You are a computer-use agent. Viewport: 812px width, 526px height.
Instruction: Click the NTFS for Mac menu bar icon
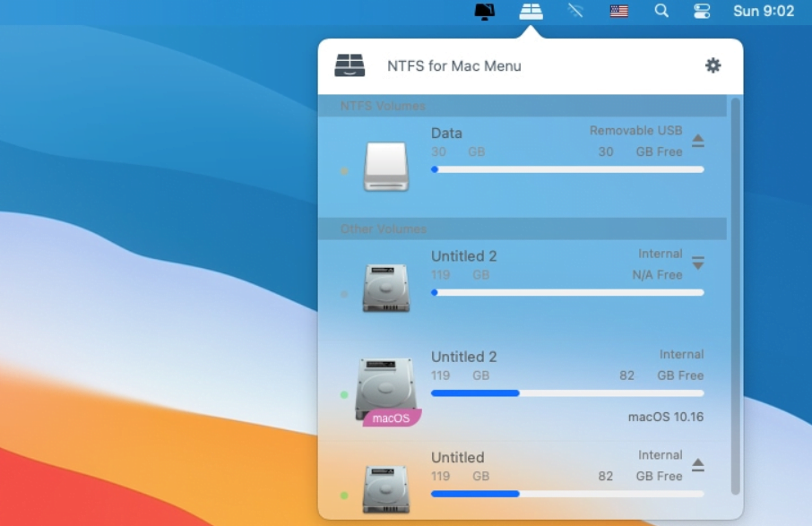tap(531, 11)
